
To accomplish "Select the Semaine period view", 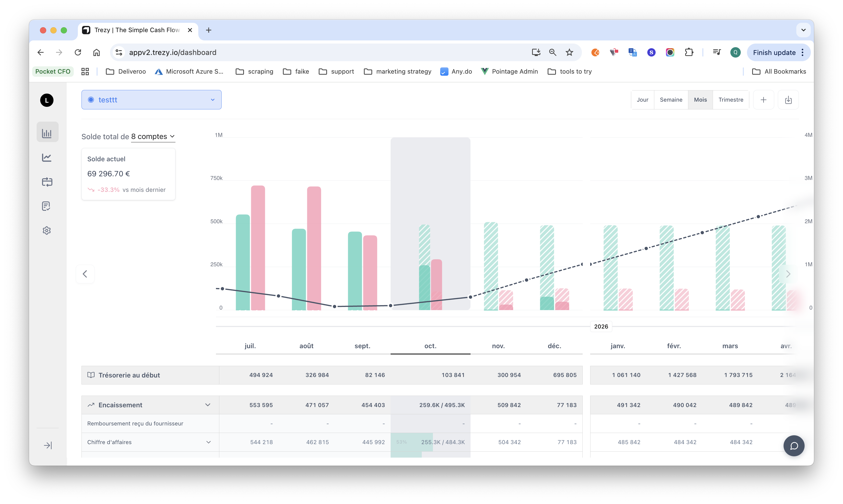I will (671, 100).
